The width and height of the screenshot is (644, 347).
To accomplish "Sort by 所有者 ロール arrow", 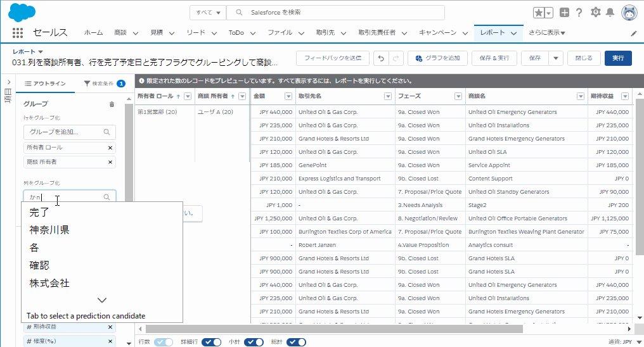I will tap(178, 96).
